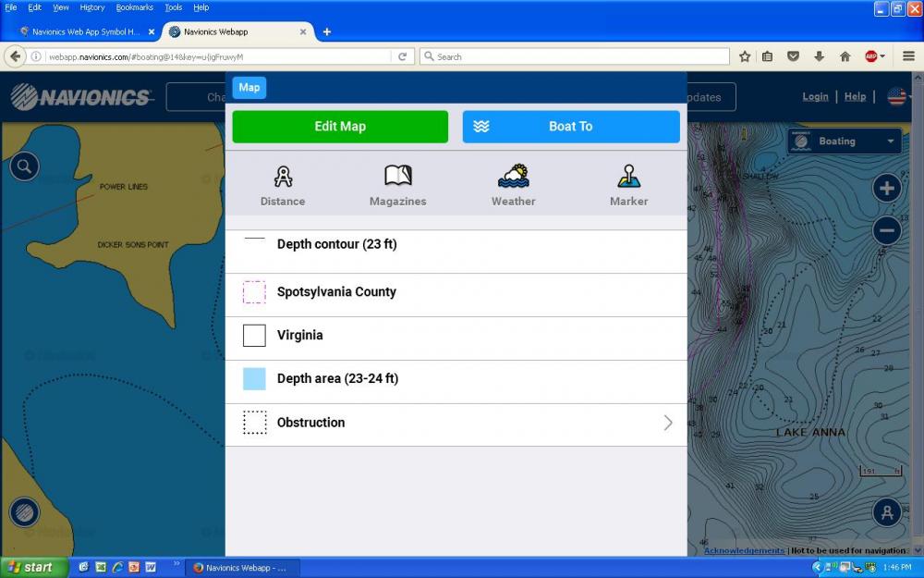
Task: Select the Map tab in panel
Action: [249, 88]
